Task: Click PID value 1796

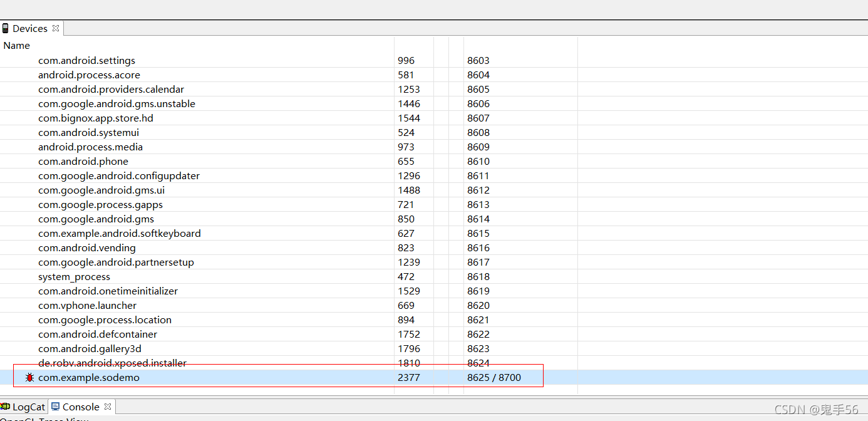Action: (409, 349)
